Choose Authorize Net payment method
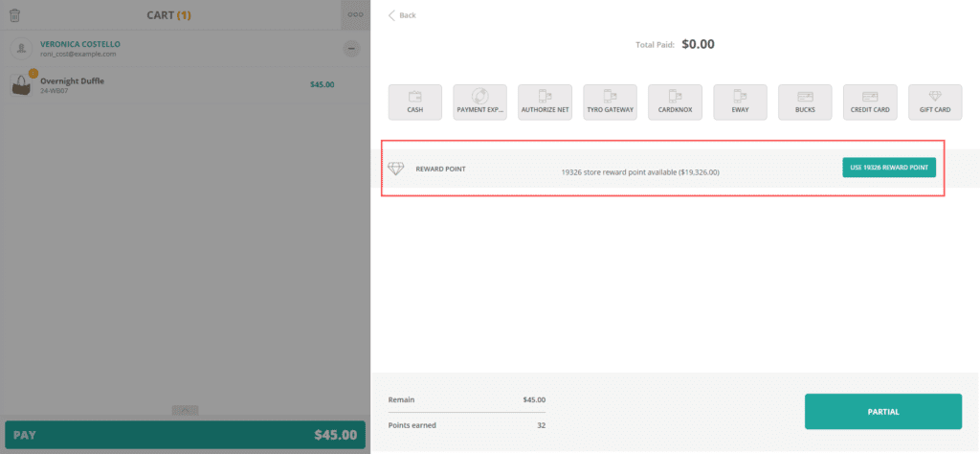The image size is (980, 454). (545, 102)
